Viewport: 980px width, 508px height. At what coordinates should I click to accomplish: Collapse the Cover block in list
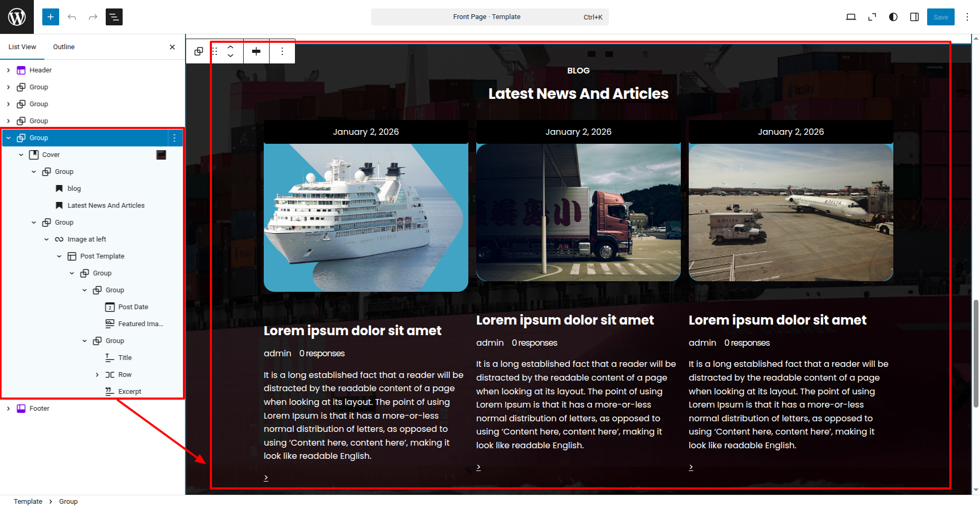(x=21, y=155)
